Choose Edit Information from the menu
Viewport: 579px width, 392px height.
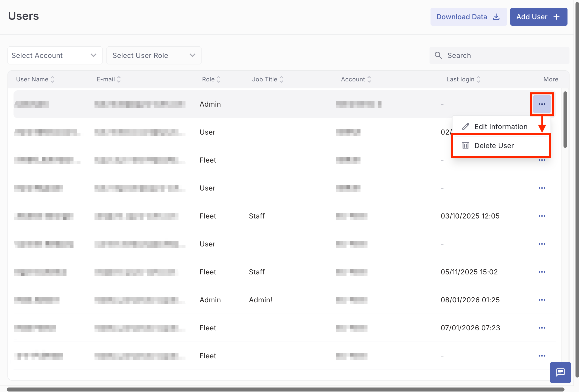[x=501, y=127]
